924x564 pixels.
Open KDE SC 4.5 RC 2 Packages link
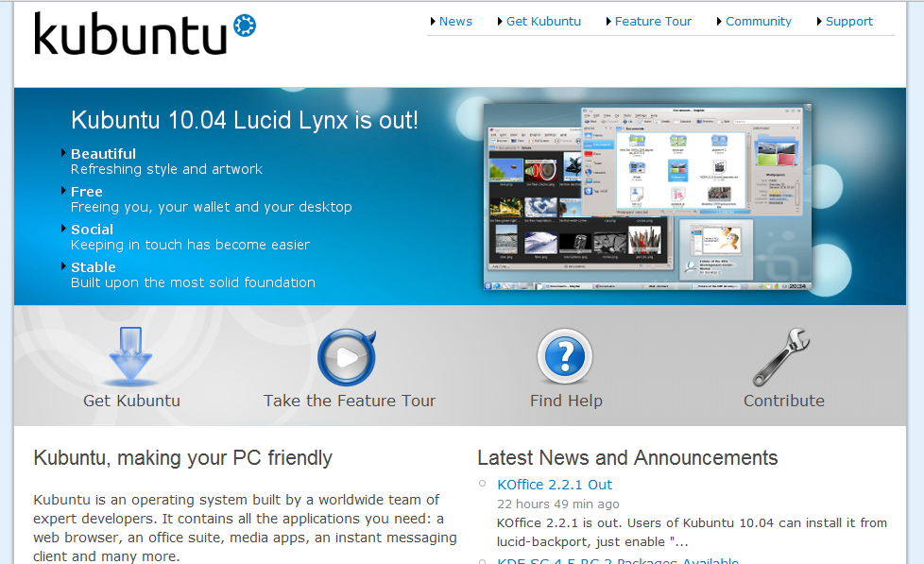point(618,560)
